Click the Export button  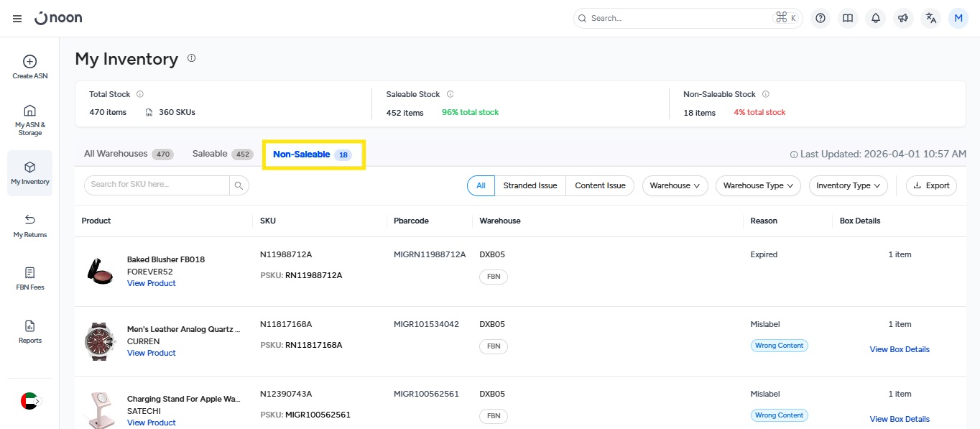click(931, 185)
